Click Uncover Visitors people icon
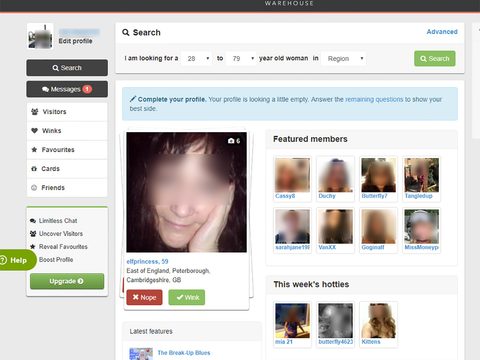This screenshot has height=360, width=480. coord(33,234)
